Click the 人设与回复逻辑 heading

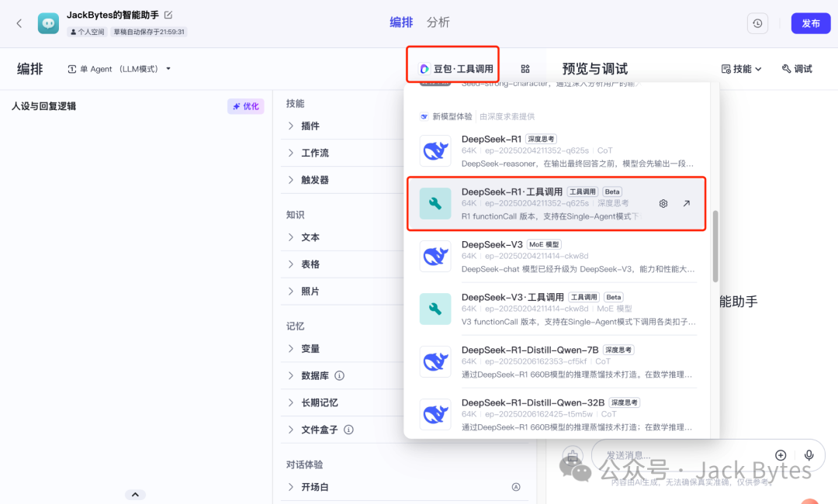click(43, 106)
